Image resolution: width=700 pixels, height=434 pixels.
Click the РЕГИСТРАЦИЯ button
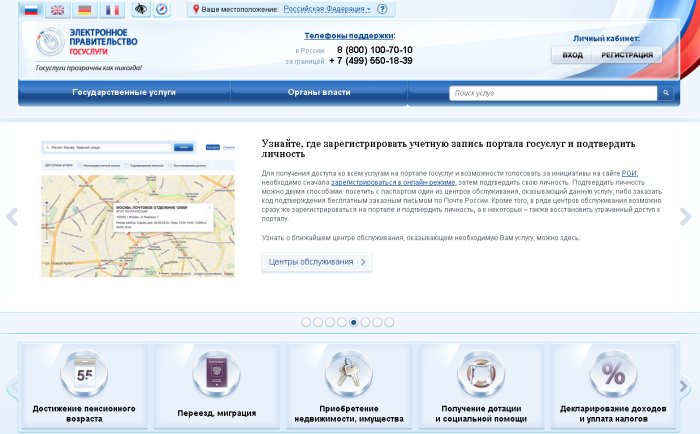click(627, 55)
